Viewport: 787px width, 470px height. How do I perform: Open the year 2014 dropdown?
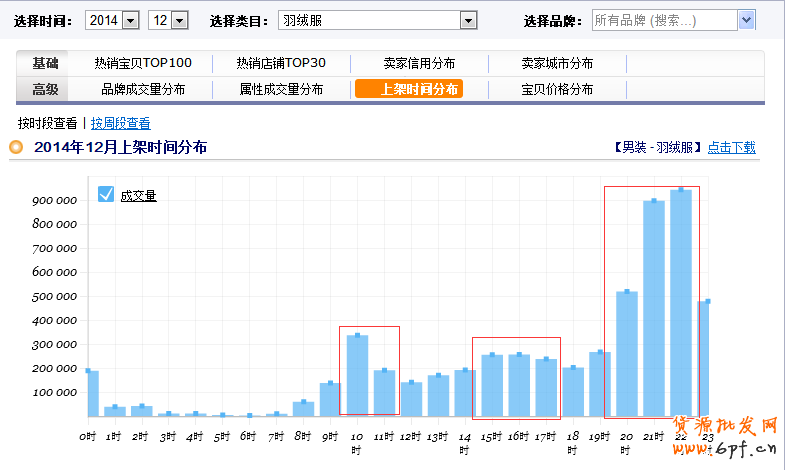(130, 20)
